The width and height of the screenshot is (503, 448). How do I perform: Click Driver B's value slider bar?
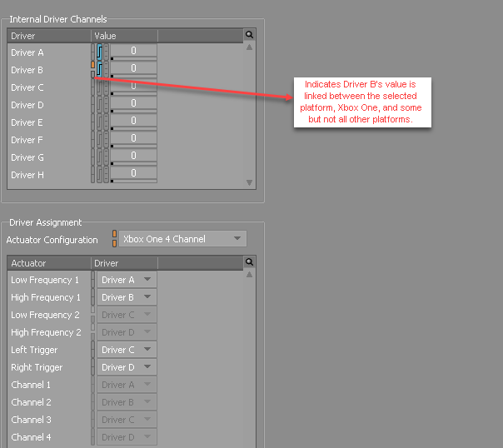(133, 76)
